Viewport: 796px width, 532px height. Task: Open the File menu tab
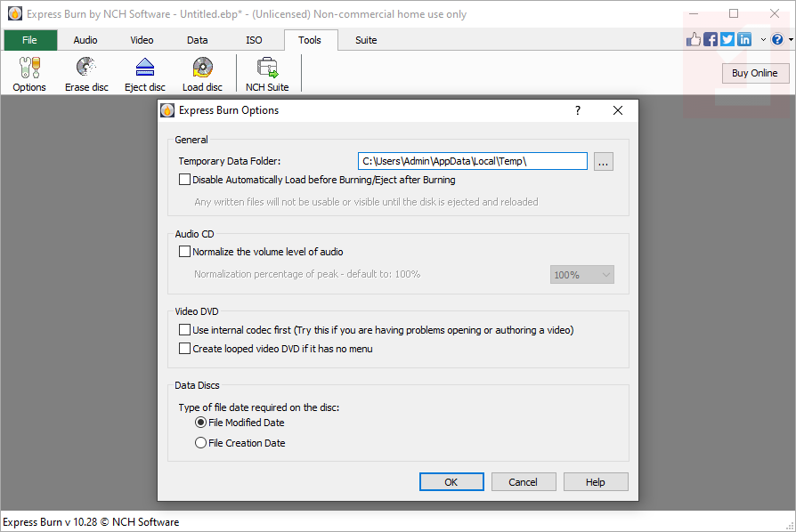pos(30,40)
